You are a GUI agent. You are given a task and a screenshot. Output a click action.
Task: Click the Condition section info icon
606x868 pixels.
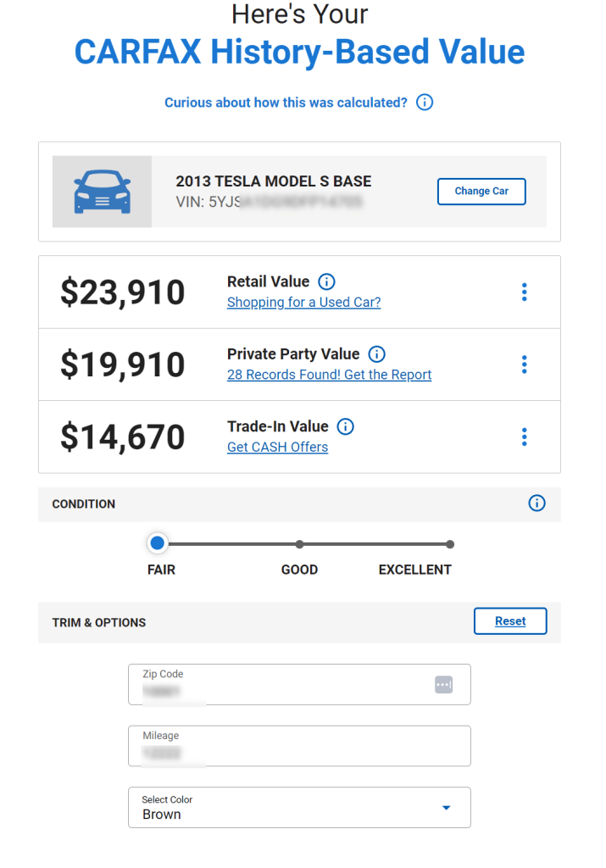pos(537,504)
